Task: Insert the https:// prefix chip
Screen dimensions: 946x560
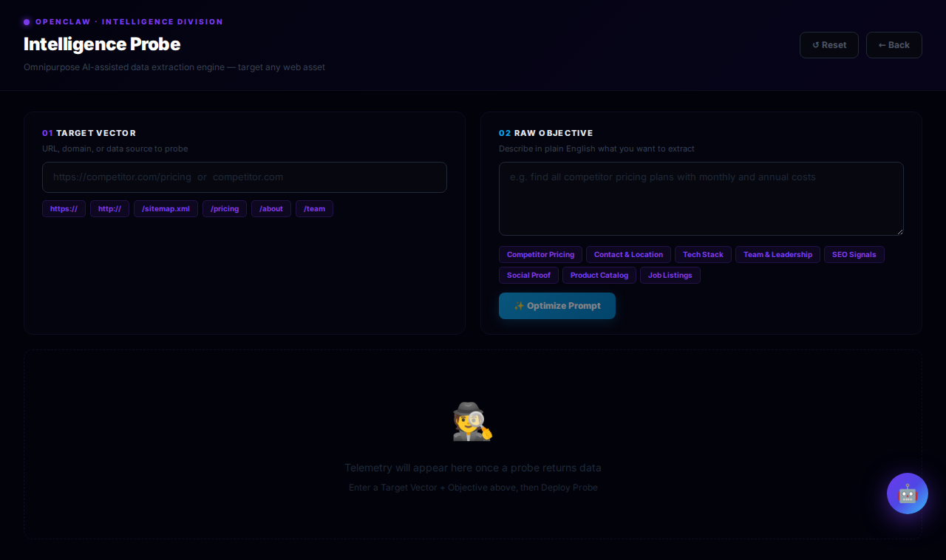Action: coord(64,209)
